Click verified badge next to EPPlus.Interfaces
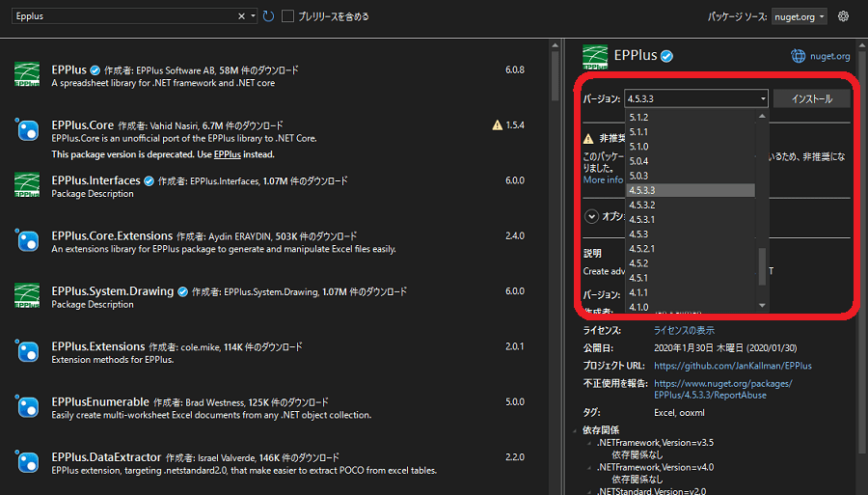The width and height of the screenshot is (868, 495). point(149,181)
